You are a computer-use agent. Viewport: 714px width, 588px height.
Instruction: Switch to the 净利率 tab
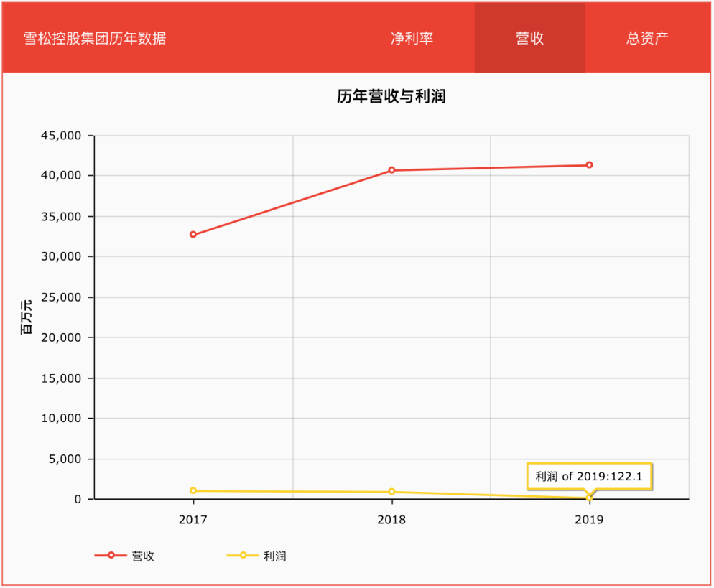[x=412, y=38]
